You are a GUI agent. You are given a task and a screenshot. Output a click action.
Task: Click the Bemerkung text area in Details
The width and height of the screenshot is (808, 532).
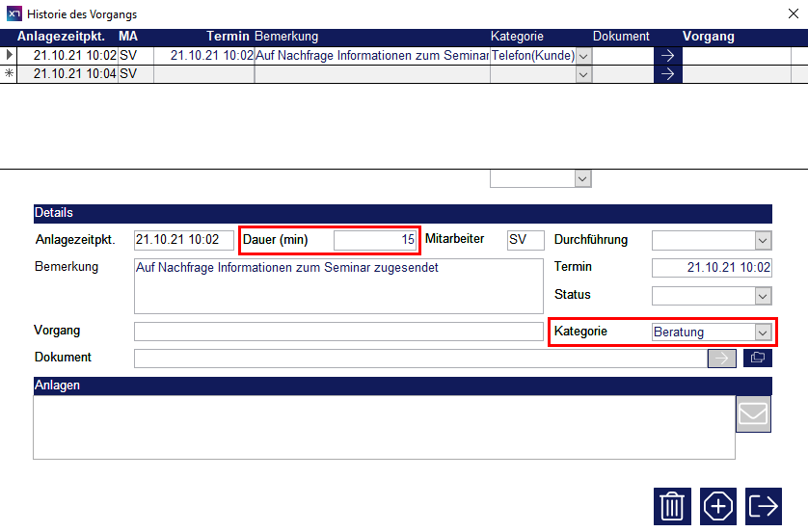click(337, 285)
